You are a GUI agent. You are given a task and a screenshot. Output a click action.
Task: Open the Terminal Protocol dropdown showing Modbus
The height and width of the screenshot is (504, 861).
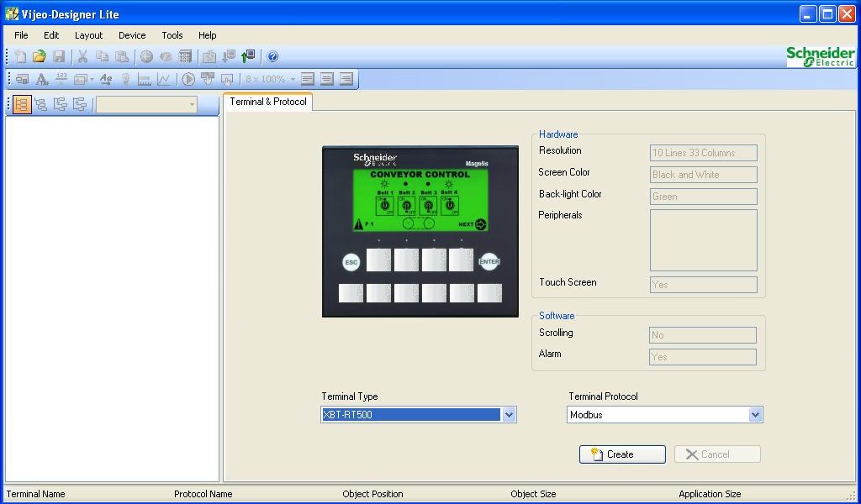pos(756,414)
